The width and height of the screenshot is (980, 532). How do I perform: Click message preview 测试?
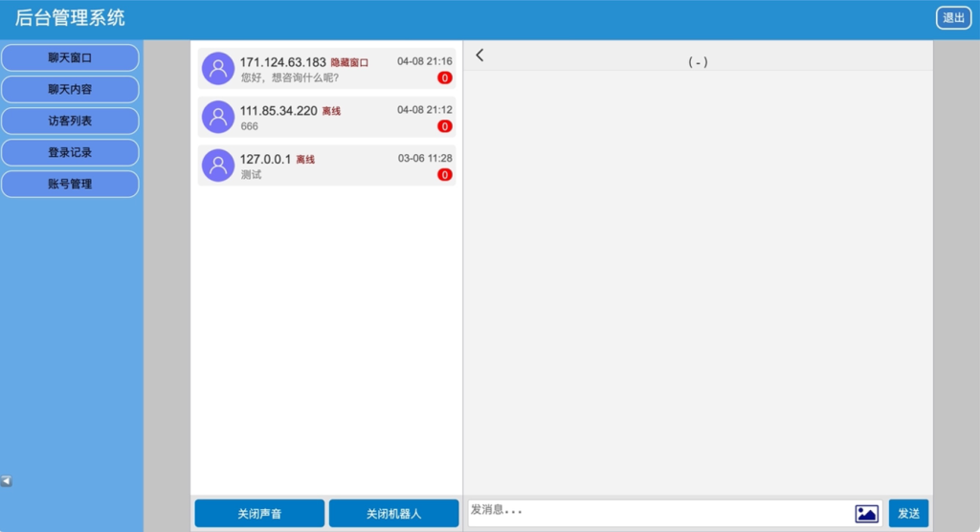(252, 174)
